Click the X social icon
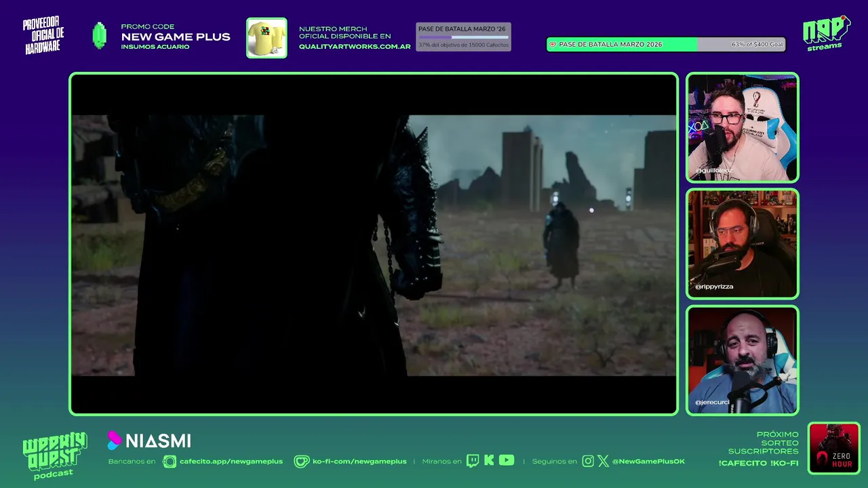The image size is (868, 488). point(603,462)
